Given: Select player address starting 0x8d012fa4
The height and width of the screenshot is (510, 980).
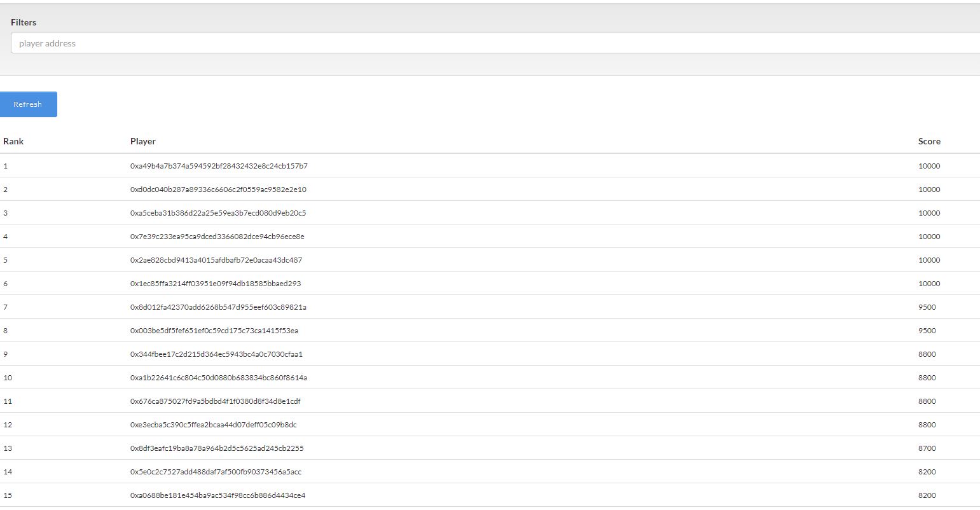Looking at the screenshot, I should point(218,307).
